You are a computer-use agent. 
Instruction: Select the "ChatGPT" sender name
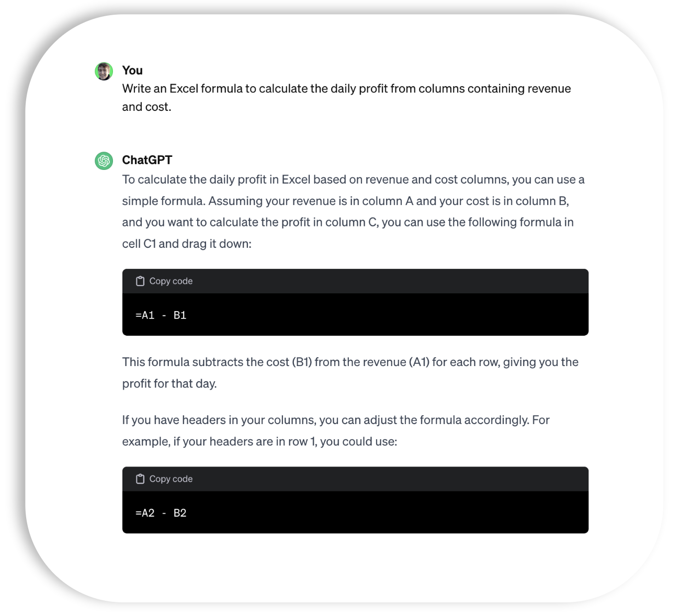[x=147, y=160]
